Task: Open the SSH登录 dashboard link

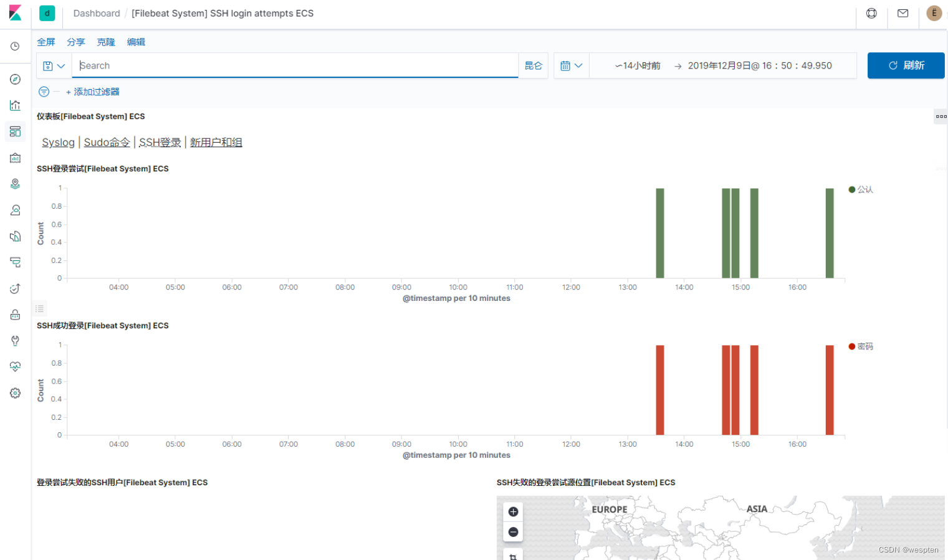Action: [160, 143]
